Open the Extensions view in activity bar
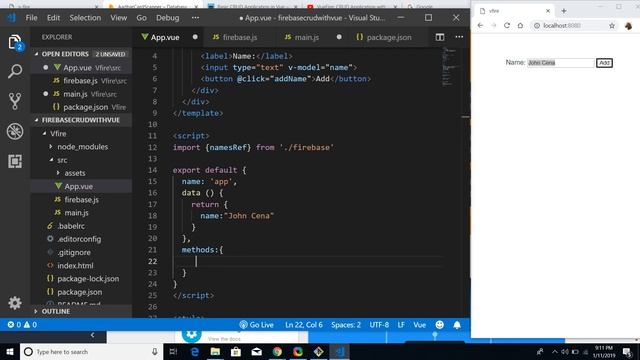 [x=15, y=161]
